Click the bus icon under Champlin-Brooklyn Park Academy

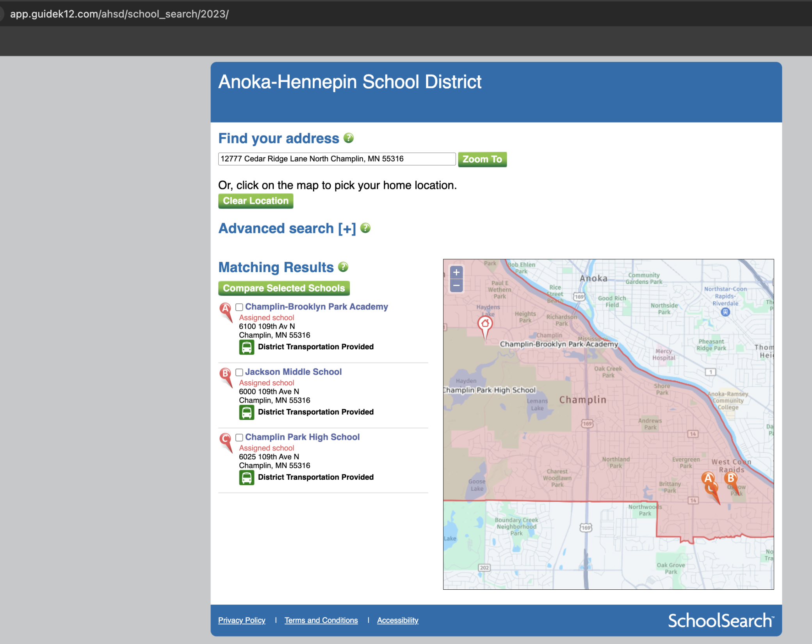[x=246, y=347]
